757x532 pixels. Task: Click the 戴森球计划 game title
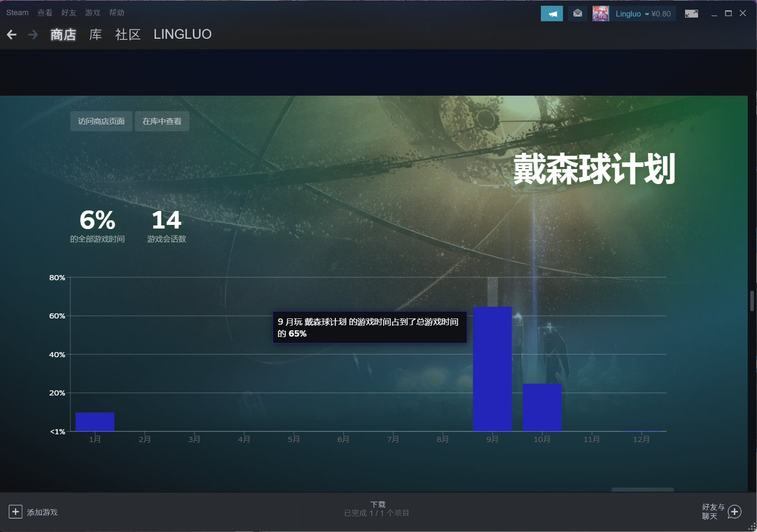[x=594, y=169]
